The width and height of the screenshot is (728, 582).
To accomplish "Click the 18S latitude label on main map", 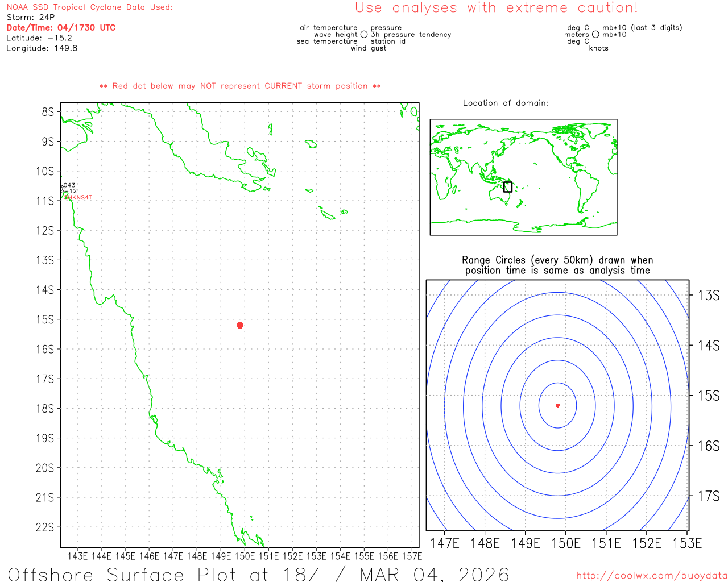I will pos(45,409).
